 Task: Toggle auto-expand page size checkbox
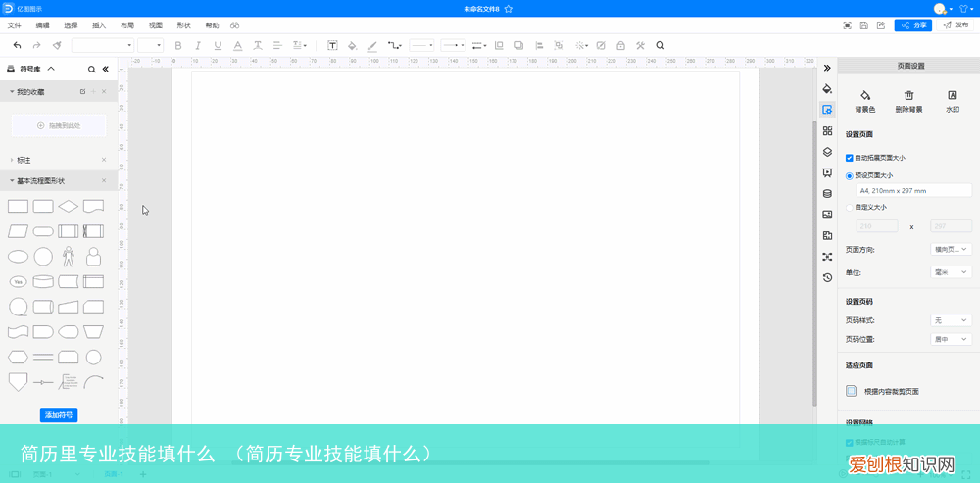(850, 158)
